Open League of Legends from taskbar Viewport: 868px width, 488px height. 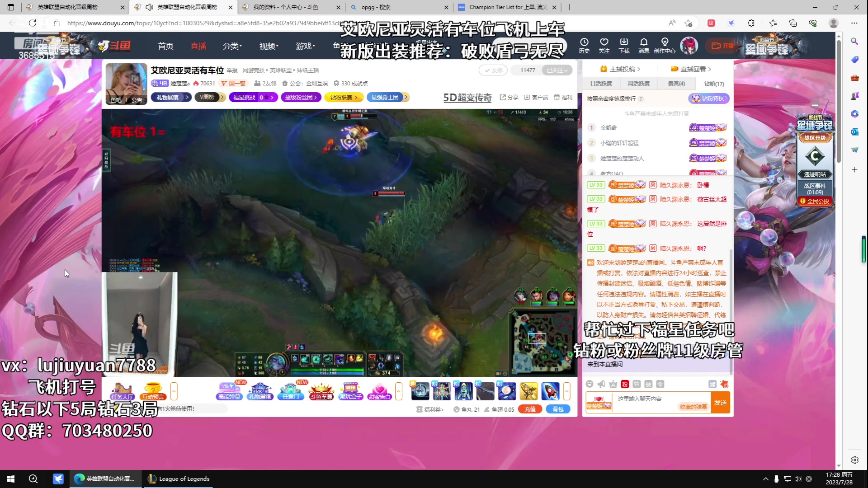[x=179, y=479]
